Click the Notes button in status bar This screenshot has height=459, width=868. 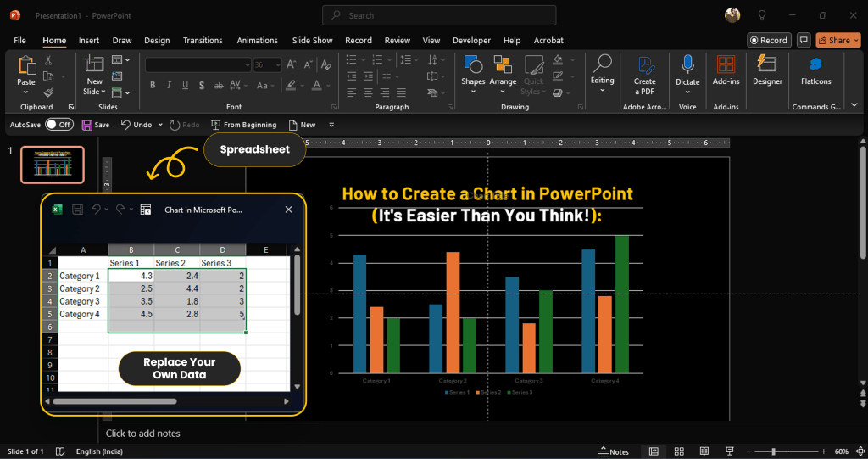[x=614, y=451]
